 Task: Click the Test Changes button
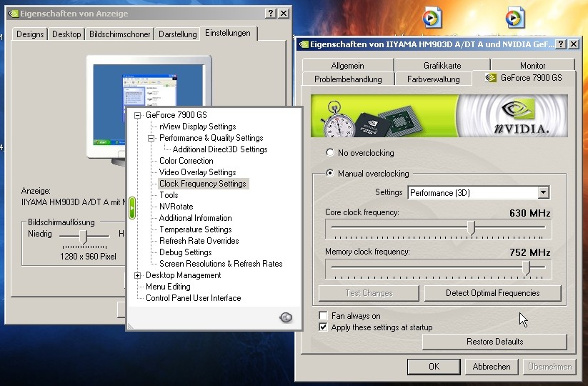point(369,293)
